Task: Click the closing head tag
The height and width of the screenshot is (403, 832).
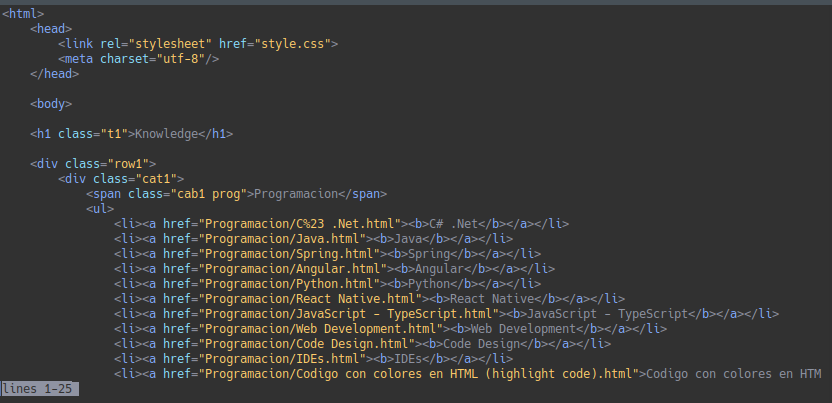Action: pos(54,73)
